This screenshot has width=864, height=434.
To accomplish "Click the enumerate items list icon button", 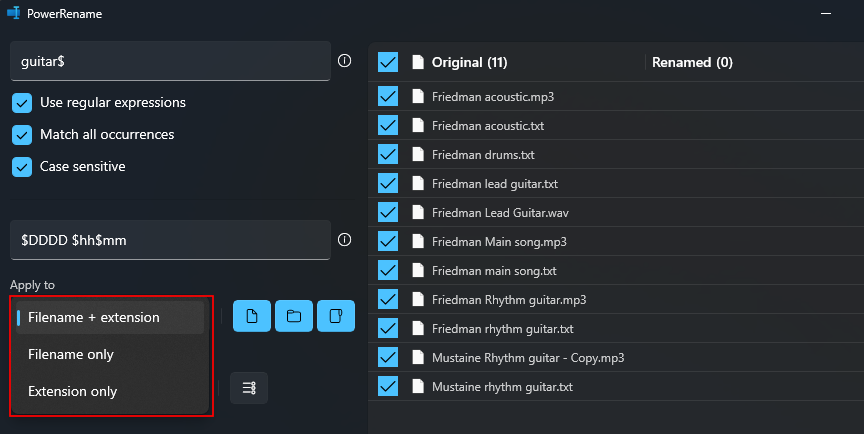I will coord(249,388).
